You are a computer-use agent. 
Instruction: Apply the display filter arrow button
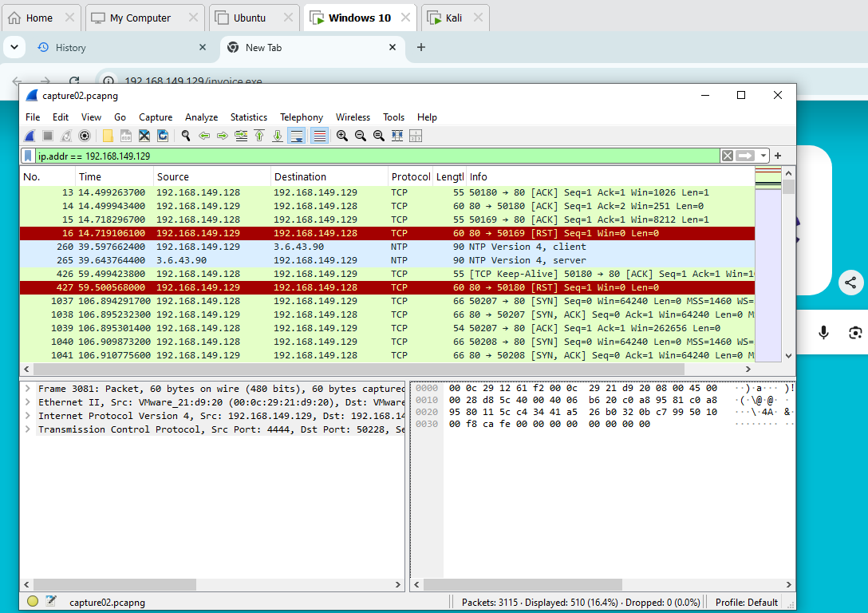point(745,156)
